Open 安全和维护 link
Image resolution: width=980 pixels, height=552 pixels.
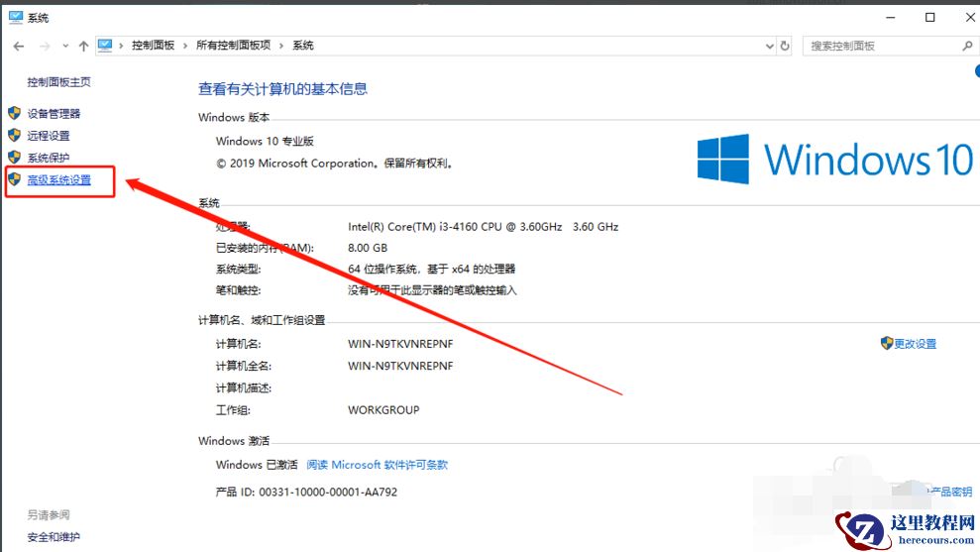click(x=54, y=537)
